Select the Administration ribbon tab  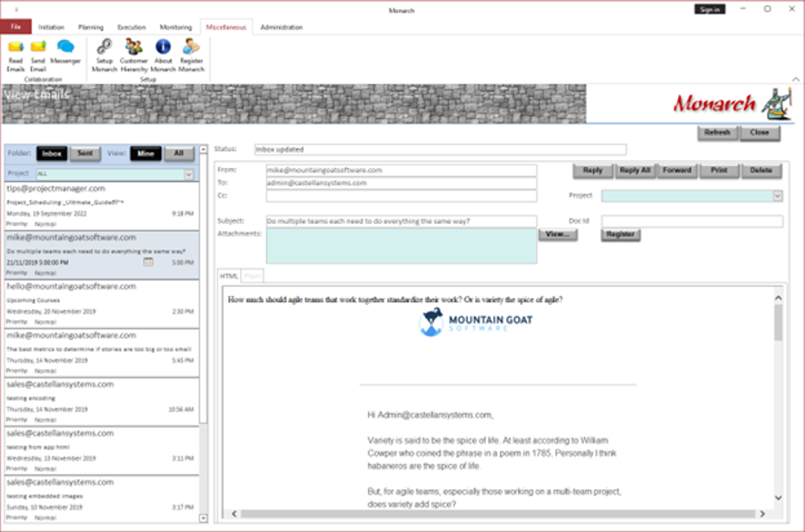click(282, 27)
